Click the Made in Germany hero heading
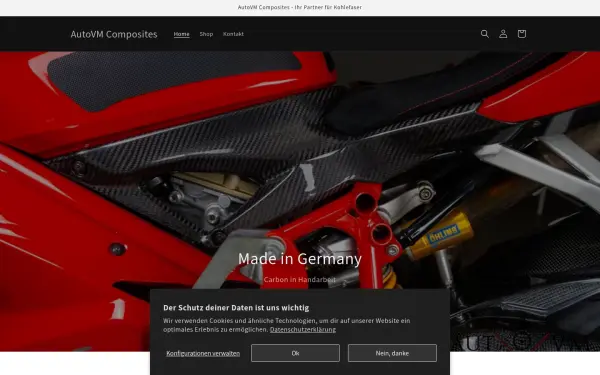The image size is (600, 375). pyautogui.click(x=300, y=259)
